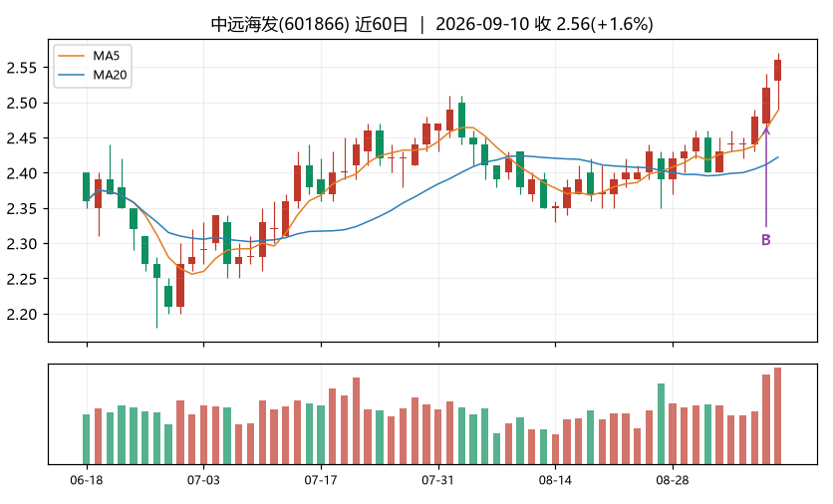The image size is (833, 504).
Task: Click the first green candlestick on 06-18
Action: point(86,186)
